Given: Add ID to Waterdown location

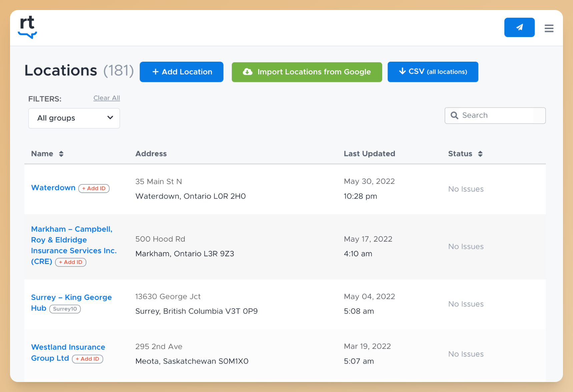Looking at the screenshot, I should point(94,188).
